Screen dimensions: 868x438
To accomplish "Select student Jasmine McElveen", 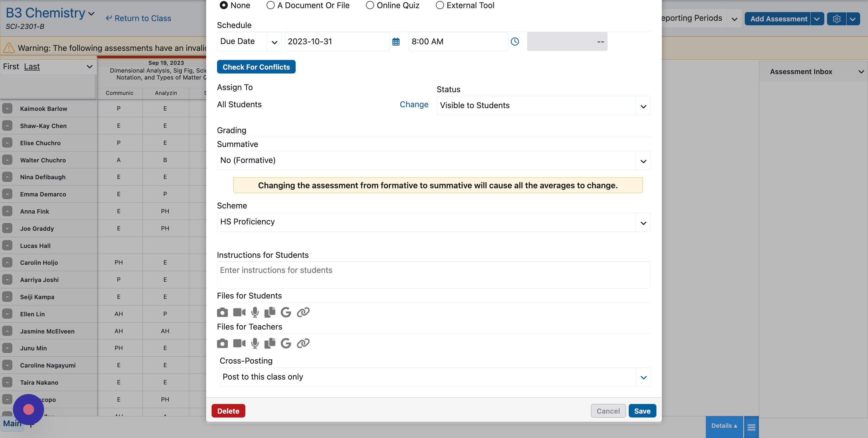I will tap(47, 331).
